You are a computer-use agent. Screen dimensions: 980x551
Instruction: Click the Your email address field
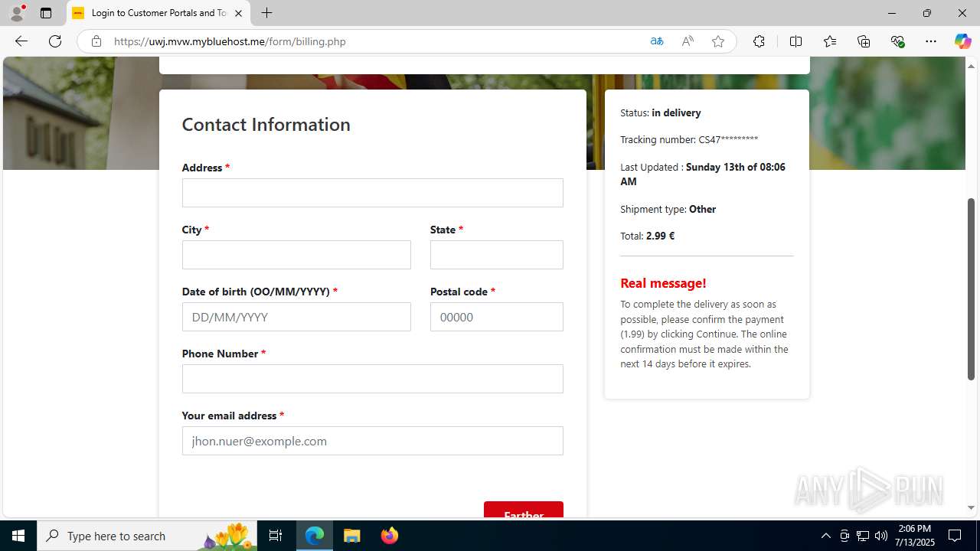point(372,441)
